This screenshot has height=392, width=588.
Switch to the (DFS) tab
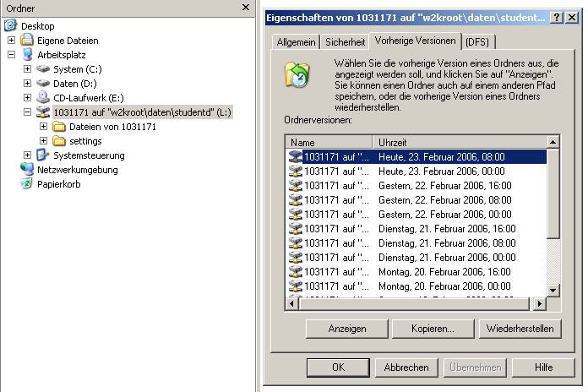pyautogui.click(x=479, y=41)
